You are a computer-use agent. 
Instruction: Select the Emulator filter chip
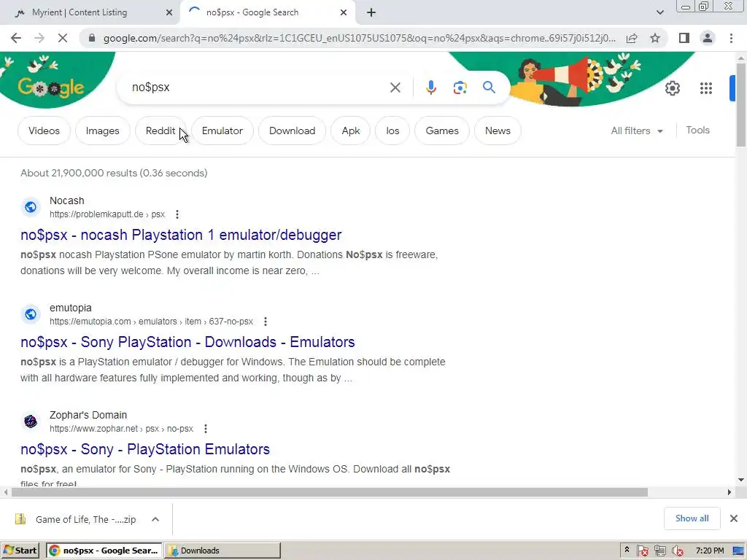[222, 131]
